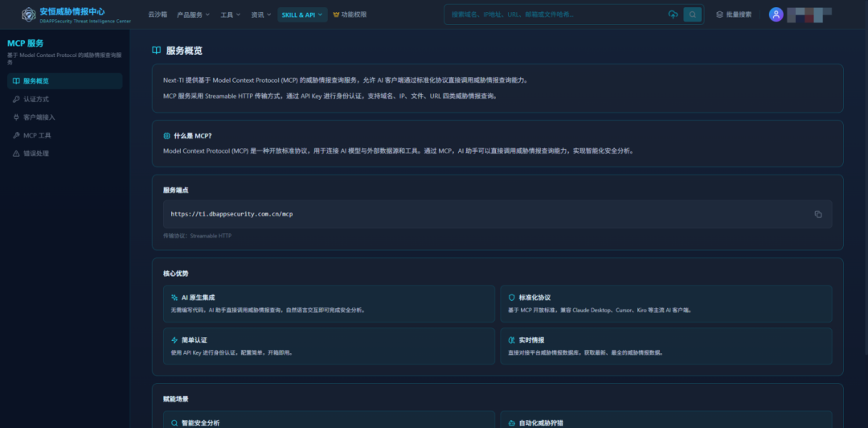Click the MCP 服务 sidebar title
This screenshot has height=428, width=868.
click(x=26, y=43)
